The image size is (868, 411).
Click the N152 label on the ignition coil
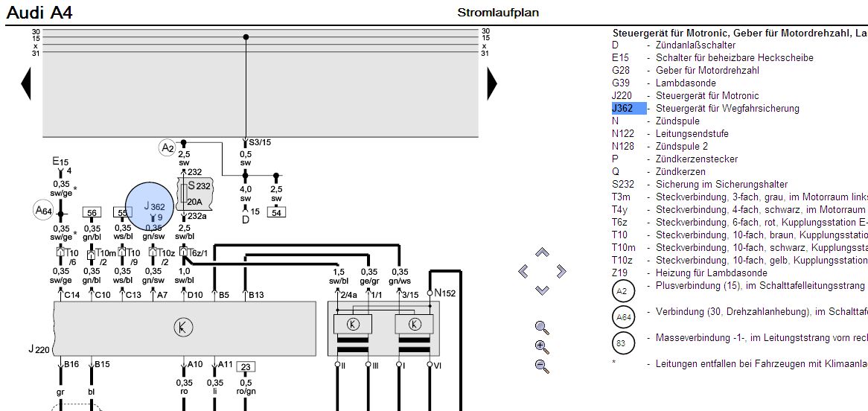(x=444, y=293)
